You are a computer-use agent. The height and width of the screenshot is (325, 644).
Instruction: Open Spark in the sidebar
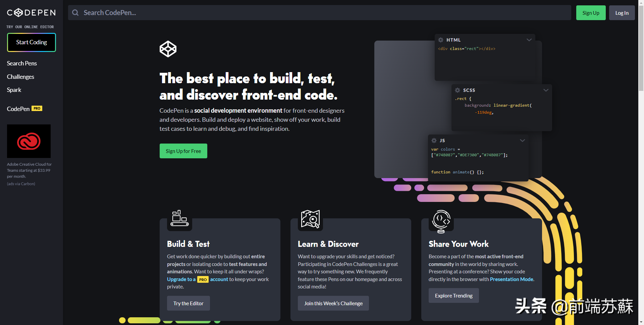pyautogui.click(x=14, y=90)
